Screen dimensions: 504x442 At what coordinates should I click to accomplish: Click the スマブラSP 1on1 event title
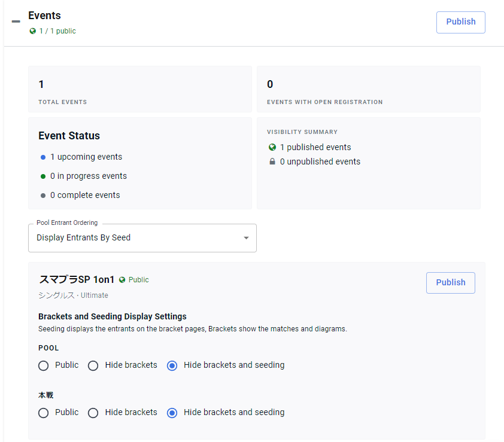coord(77,280)
